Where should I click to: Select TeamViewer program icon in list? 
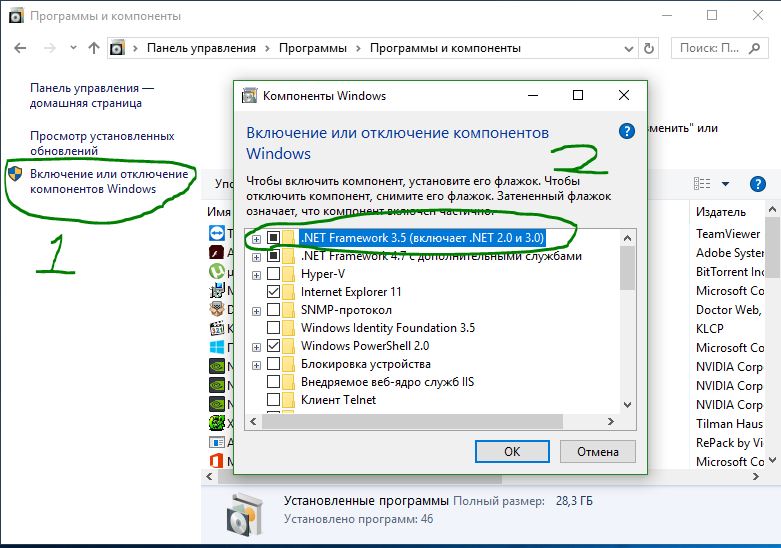(x=217, y=233)
